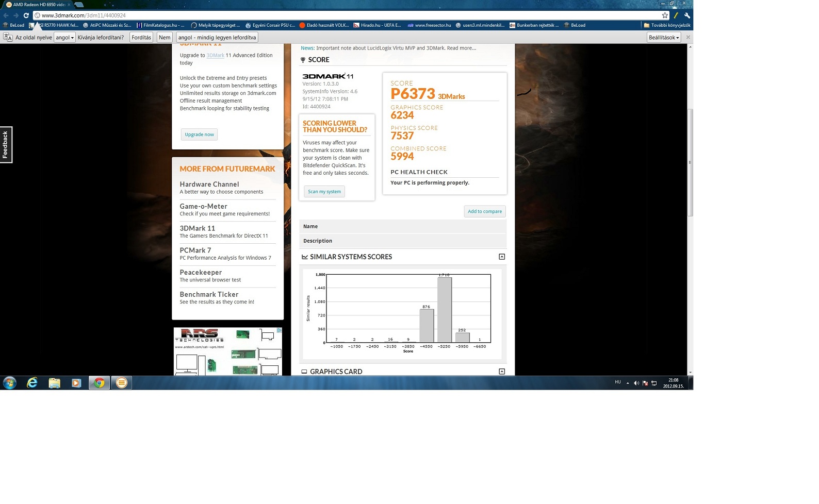Open the Benchmark Ticker link
The width and height of the screenshot is (819, 504).
point(209,295)
